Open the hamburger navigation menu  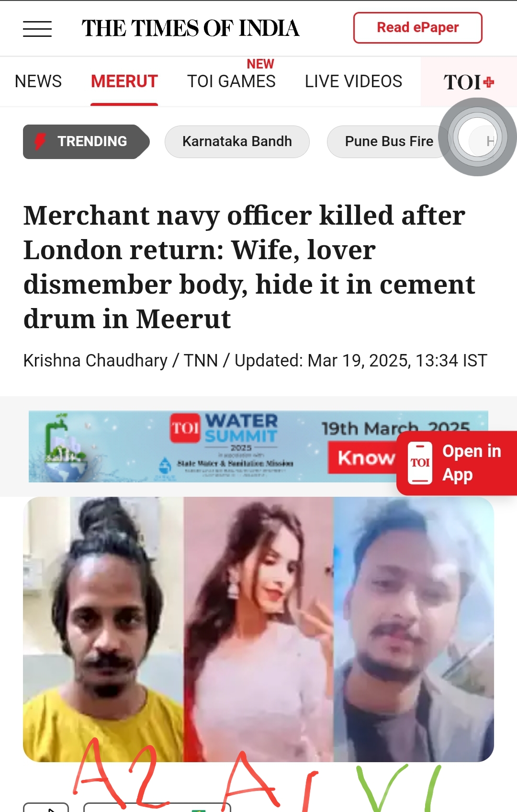coord(37,29)
